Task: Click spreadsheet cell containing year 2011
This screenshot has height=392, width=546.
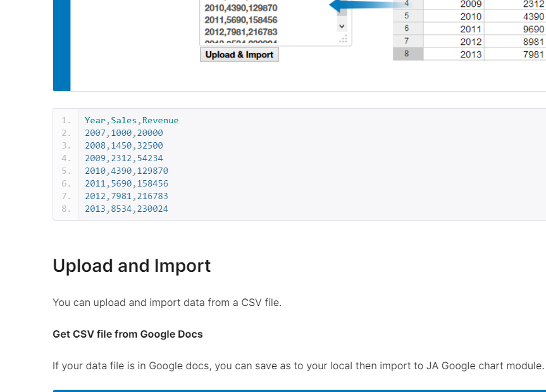Action: tap(471, 29)
